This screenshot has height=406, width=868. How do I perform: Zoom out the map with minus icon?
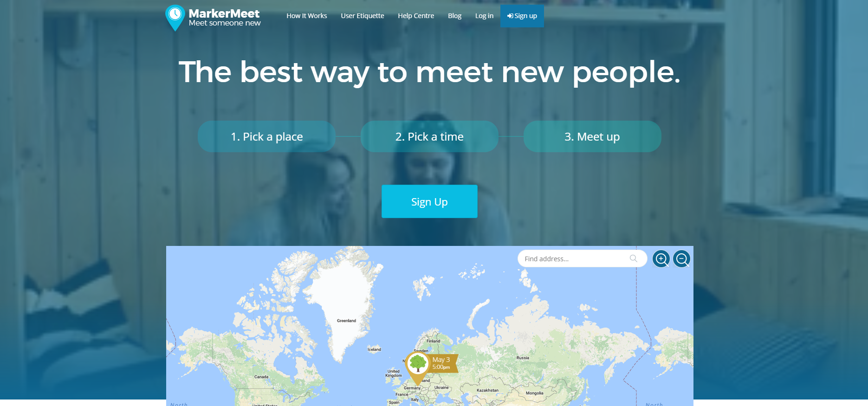pyautogui.click(x=681, y=259)
